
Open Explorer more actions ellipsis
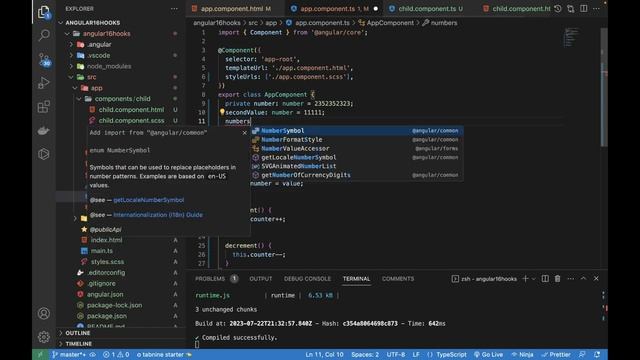point(174,9)
